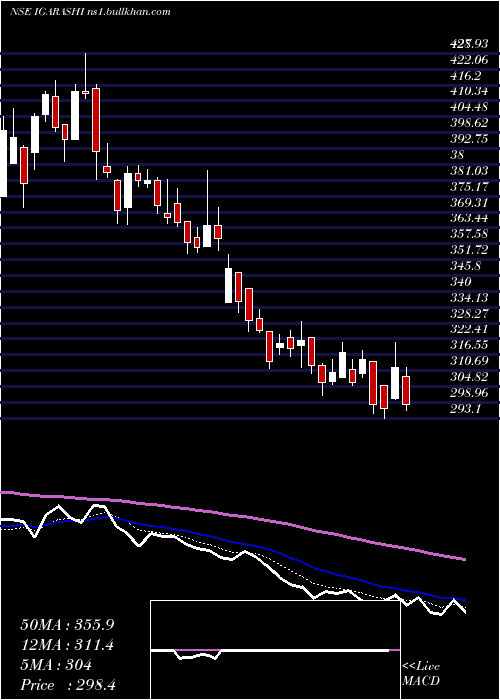Click the 5MA : 304 readout
The width and height of the screenshot is (500, 700).
click(56, 665)
